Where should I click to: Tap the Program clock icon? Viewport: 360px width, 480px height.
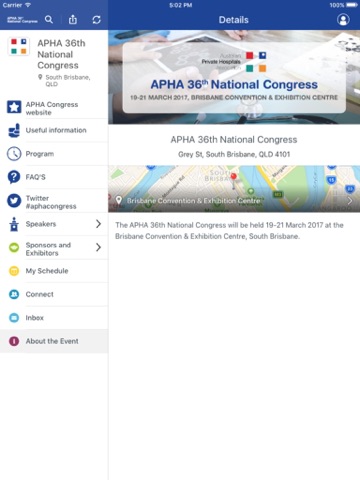pos(14,154)
